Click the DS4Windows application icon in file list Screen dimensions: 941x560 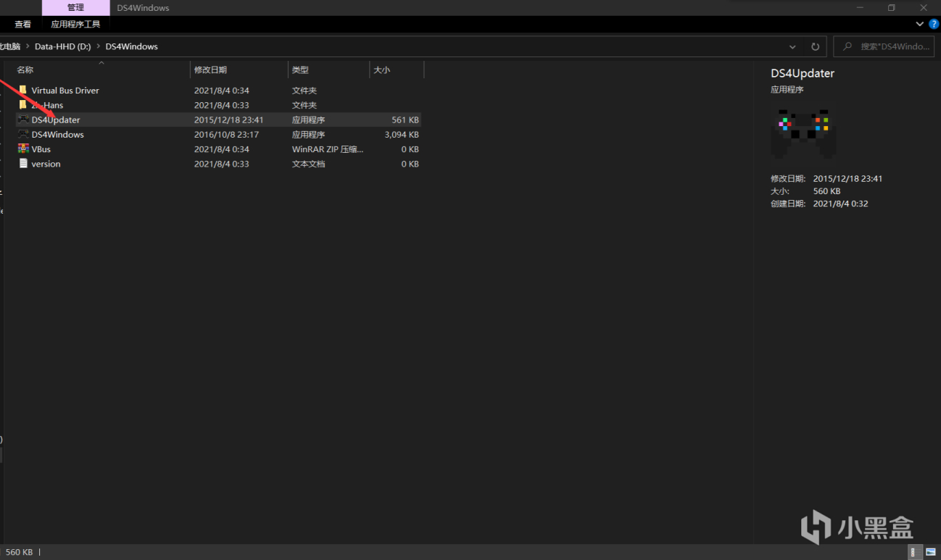[23, 135]
